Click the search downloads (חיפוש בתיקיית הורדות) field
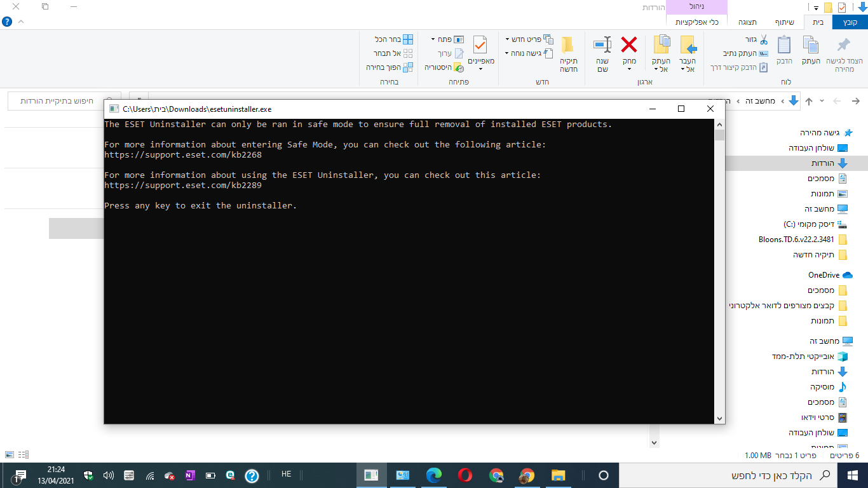 click(64, 101)
